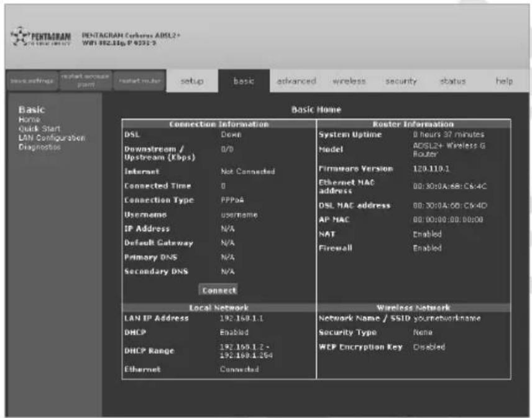This screenshot has height=418, width=532.
Task: Go to the security tab
Action: 401,81
